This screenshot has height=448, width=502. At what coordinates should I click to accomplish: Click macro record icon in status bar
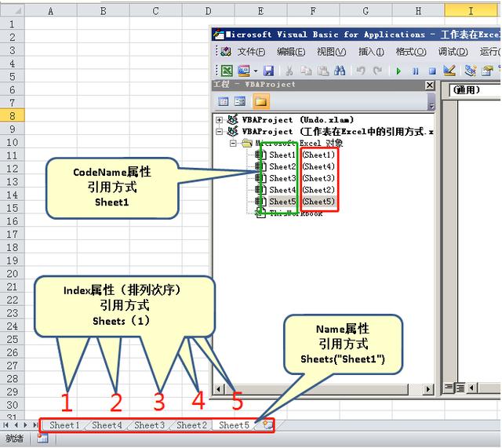42,439
